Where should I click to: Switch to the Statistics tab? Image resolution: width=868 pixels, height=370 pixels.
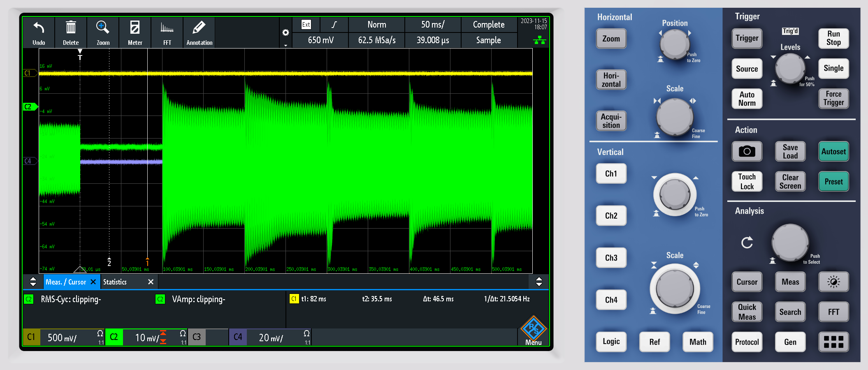(115, 282)
